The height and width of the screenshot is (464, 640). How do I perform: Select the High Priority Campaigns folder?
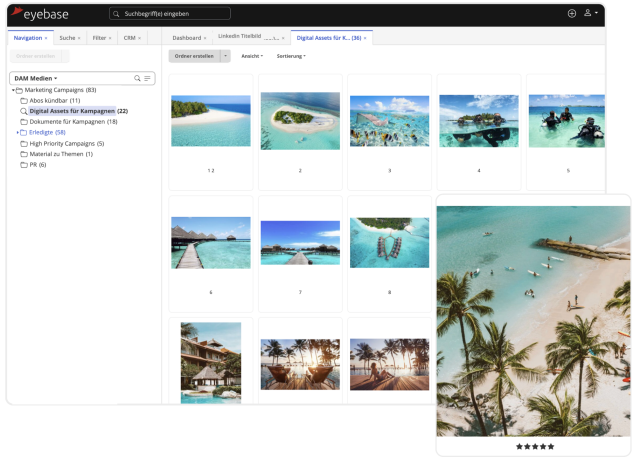[x=62, y=143]
